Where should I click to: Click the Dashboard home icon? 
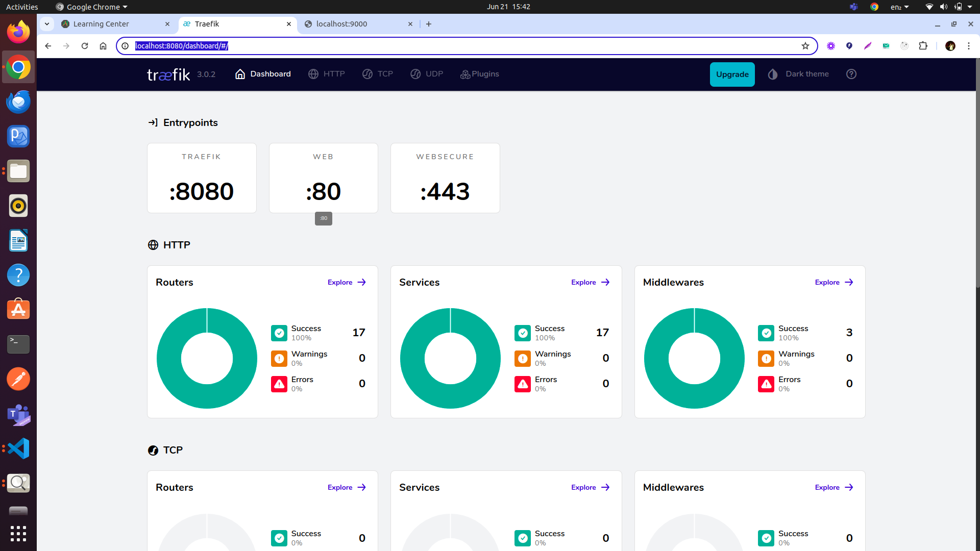point(240,74)
